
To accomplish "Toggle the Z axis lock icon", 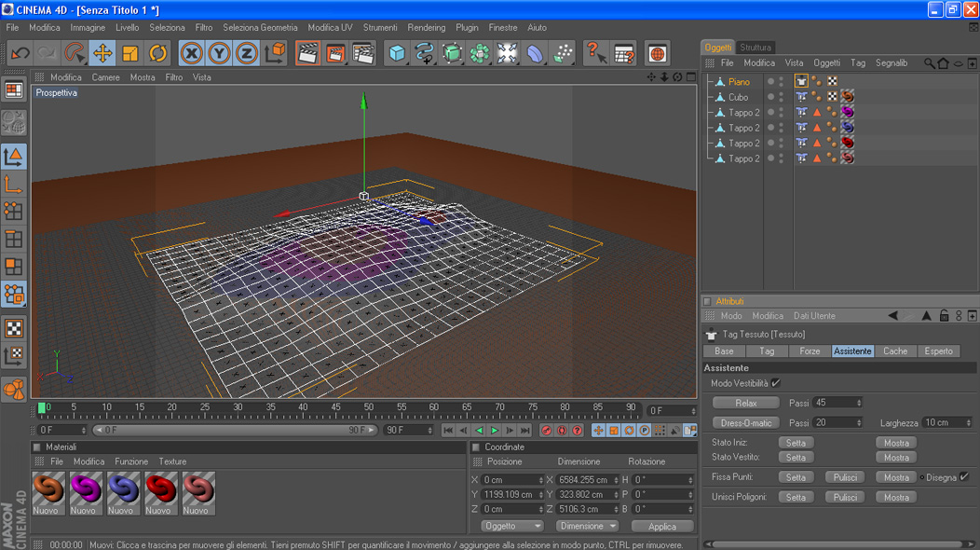I will pyautogui.click(x=247, y=53).
